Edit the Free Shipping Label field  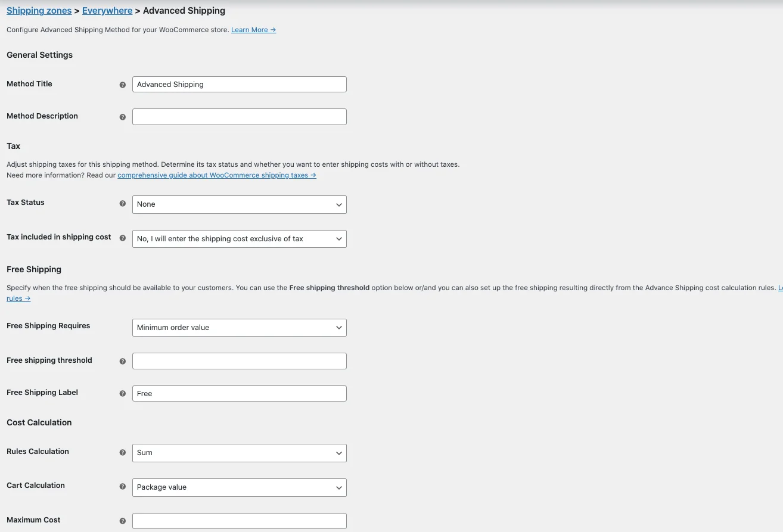point(239,393)
